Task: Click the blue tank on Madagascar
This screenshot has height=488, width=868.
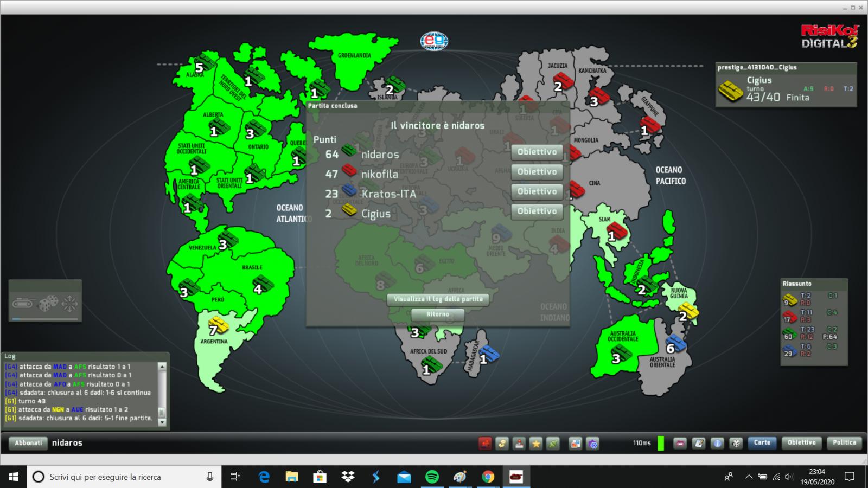Action: [x=489, y=354]
